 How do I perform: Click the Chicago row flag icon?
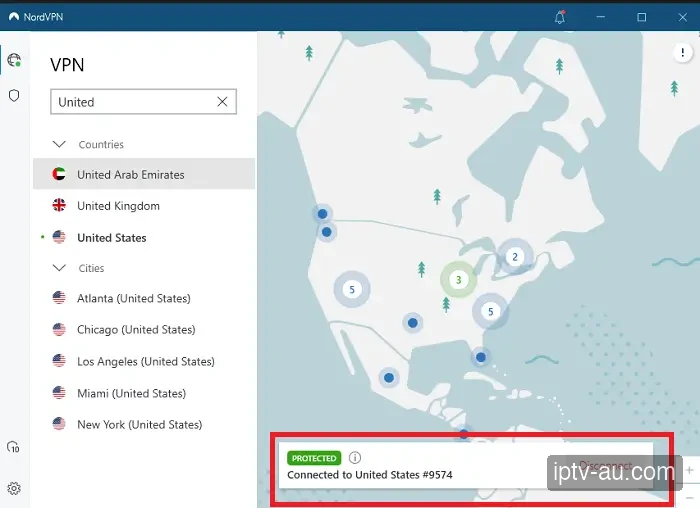coord(59,329)
